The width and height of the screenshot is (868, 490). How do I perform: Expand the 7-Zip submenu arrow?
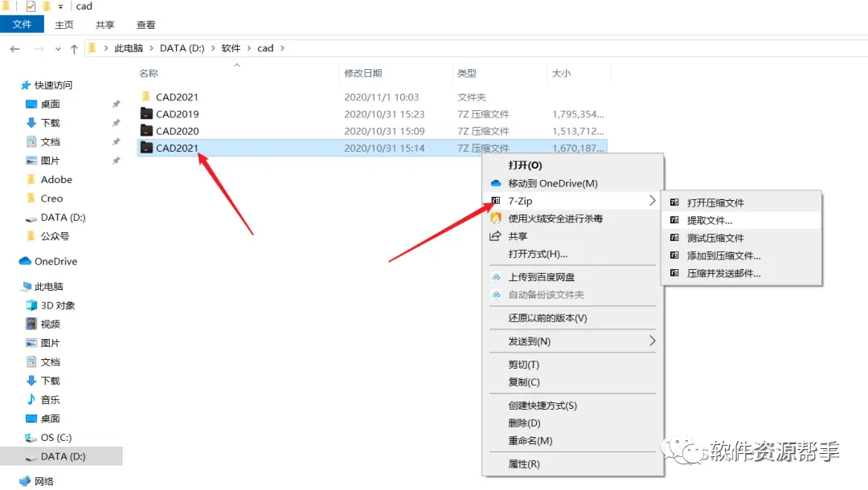click(652, 201)
